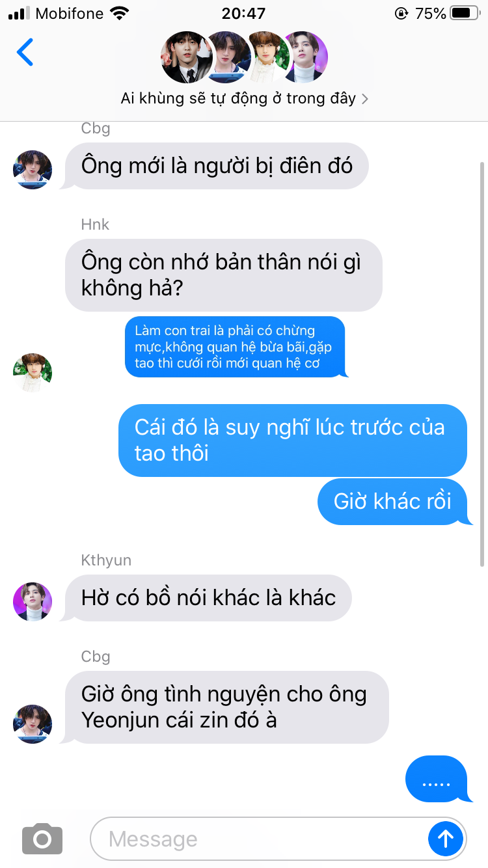Tap the small quoted reply bubble 'Làm con trai'
The height and width of the screenshot is (868, 488).
coord(236,347)
